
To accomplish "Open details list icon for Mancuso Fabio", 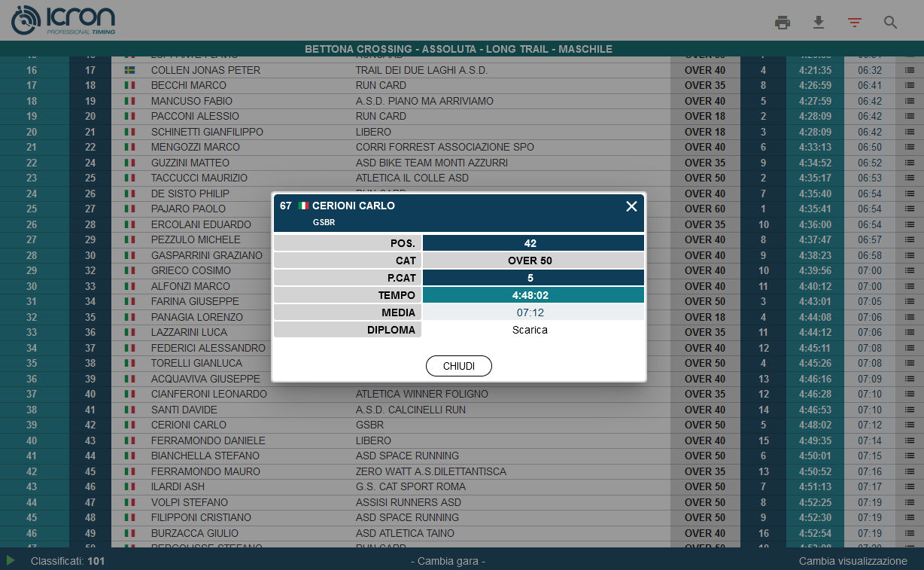I will click(909, 101).
